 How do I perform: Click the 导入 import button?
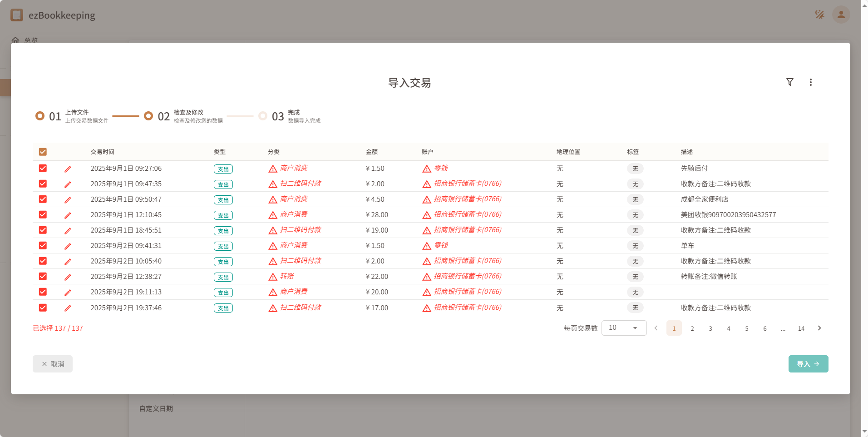click(808, 363)
